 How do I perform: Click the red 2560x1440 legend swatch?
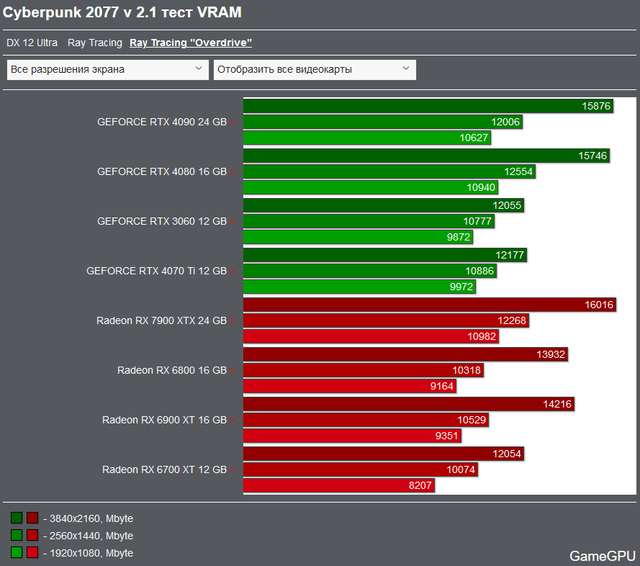(33, 535)
